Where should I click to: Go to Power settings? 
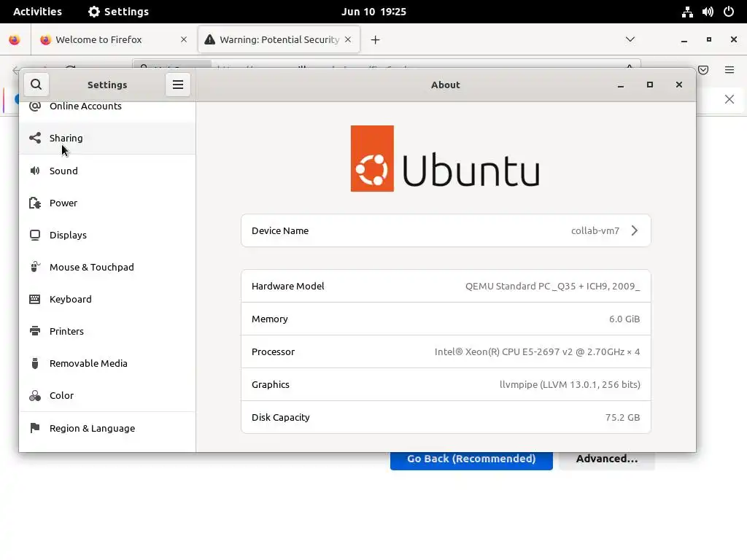coord(107,203)
